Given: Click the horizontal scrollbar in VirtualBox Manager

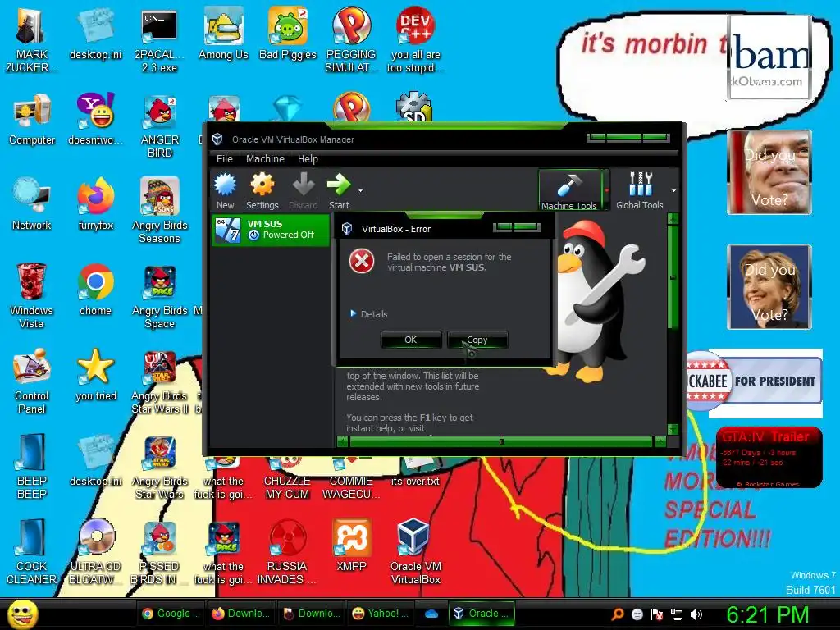Looking at the screenshot, I should point(501,442).
